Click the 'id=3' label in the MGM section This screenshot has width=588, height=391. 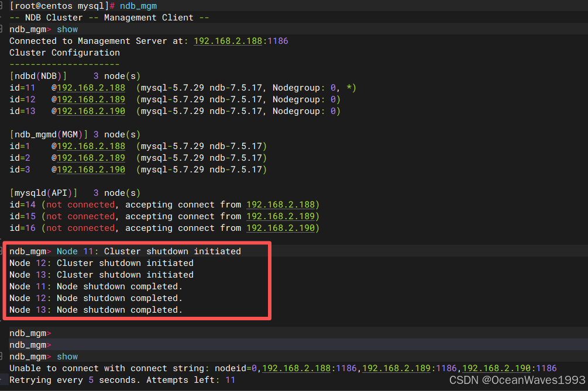pos(19,169)
